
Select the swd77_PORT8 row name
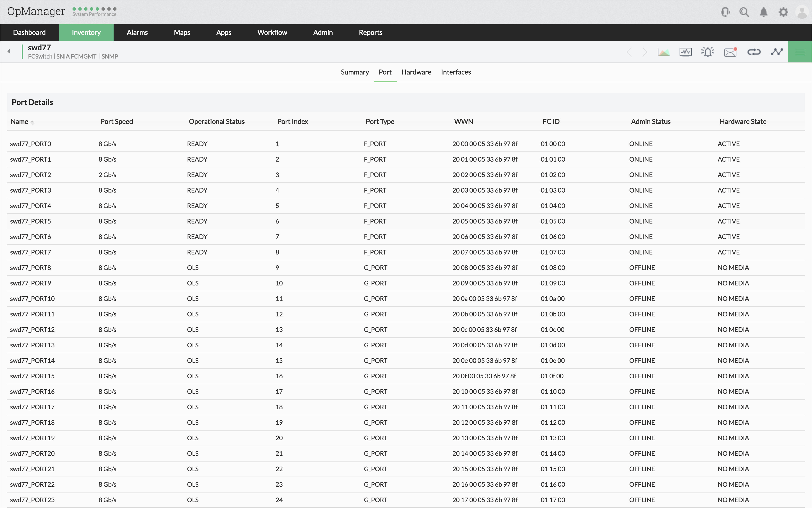point(30,268)
